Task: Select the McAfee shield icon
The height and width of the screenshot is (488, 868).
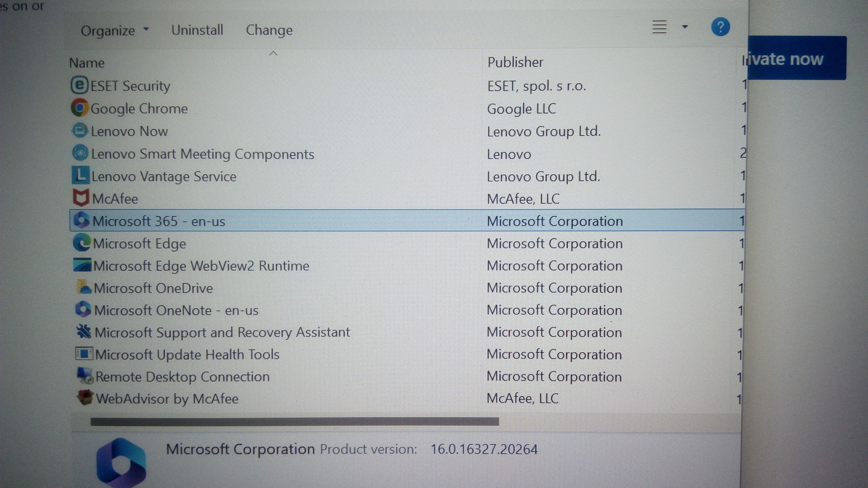Action: click(81, 198)
